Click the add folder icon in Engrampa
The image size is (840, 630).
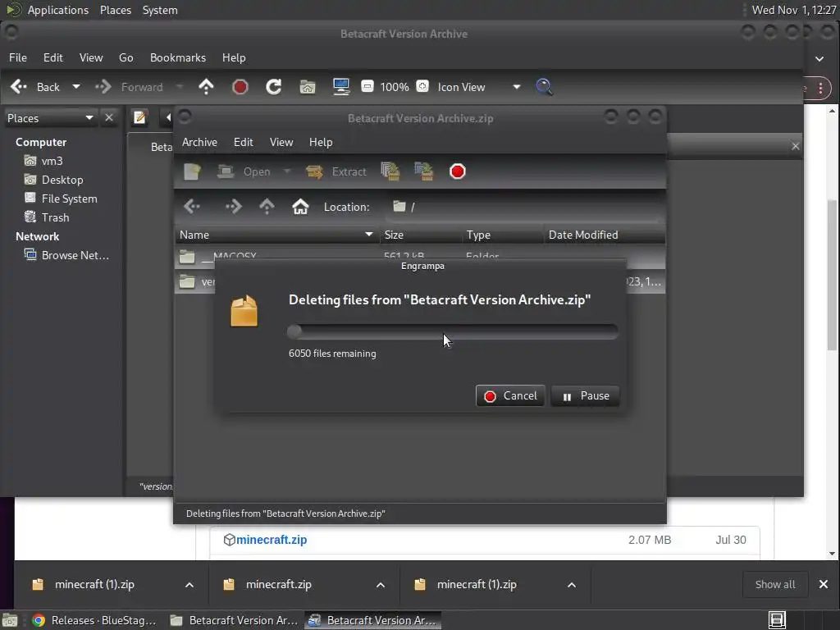coord(424,171)
